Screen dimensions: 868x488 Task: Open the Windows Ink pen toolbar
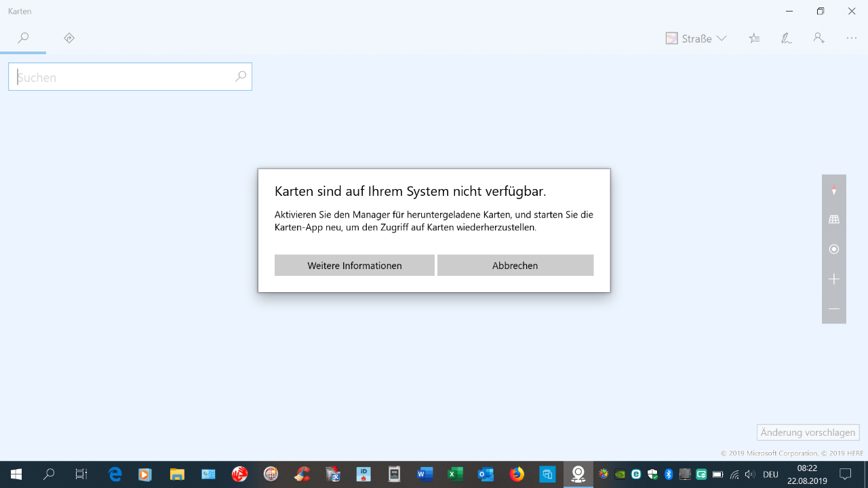787,39
